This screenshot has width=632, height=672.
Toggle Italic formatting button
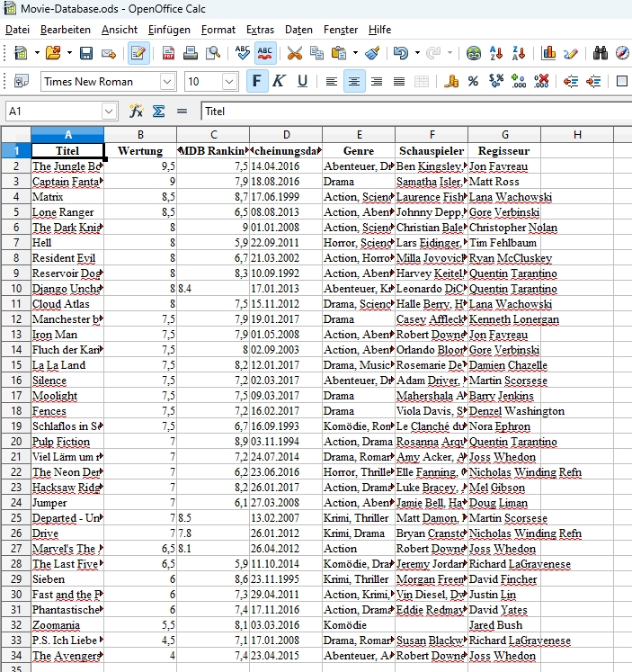click(x=280, y=81)
